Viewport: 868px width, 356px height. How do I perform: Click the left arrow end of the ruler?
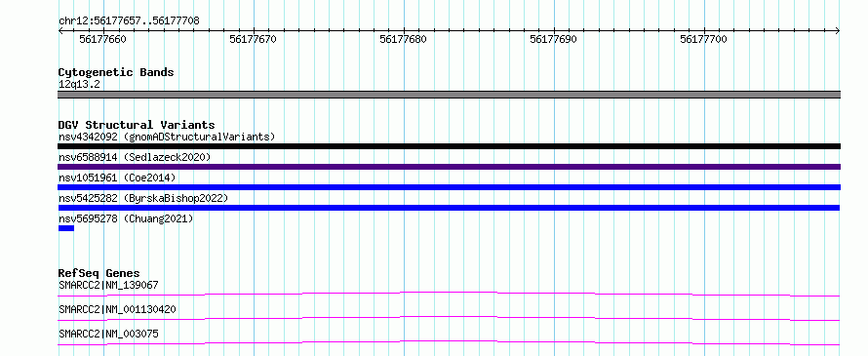click(x=60, y=31)
